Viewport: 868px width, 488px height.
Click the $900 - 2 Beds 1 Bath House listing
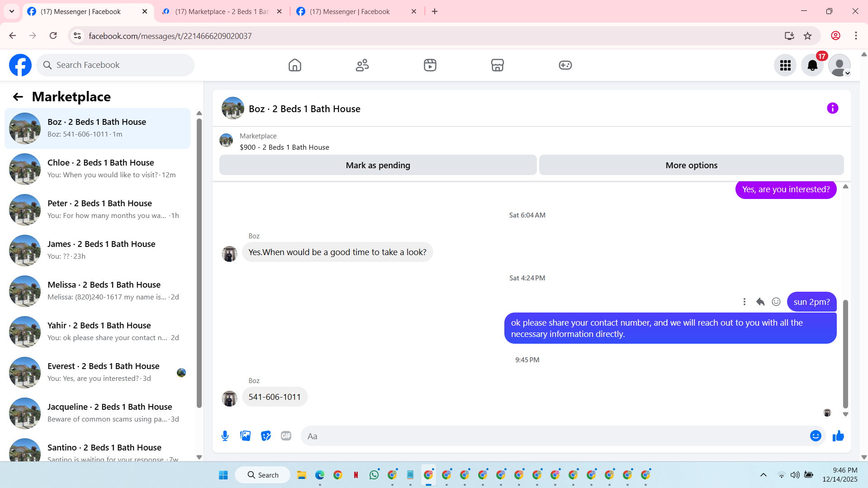click(x=284, y=147)
